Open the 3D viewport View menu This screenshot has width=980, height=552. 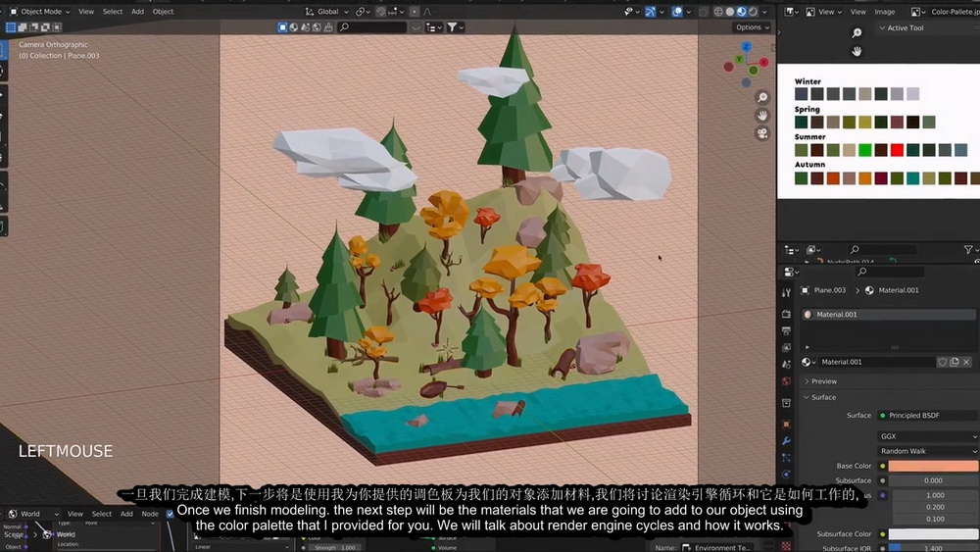86,11
